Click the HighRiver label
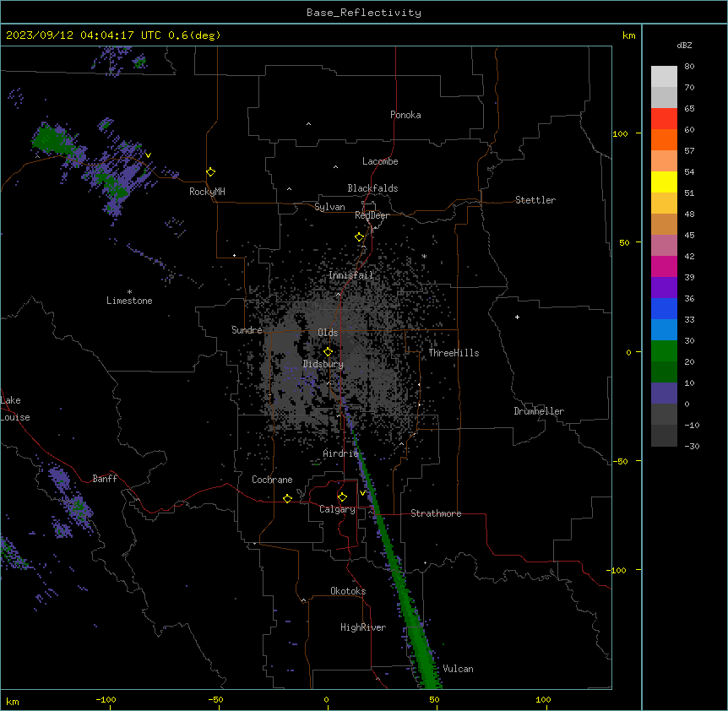The image size is (728, 711). coord(362,627)
